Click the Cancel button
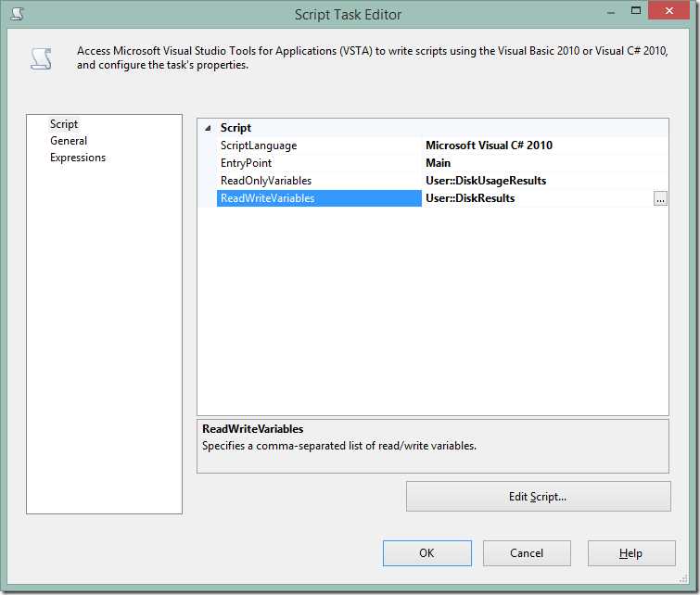The image size is (700, 595). tap(527, 553)
